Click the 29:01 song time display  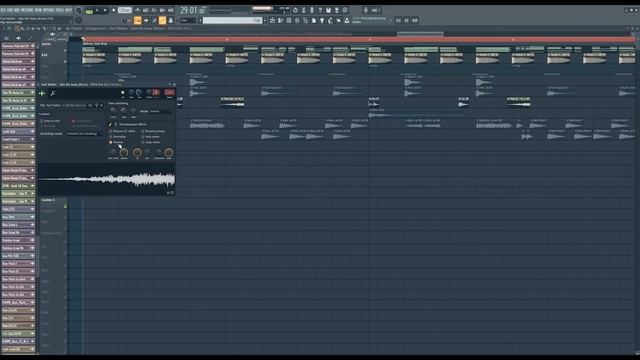(x=193, y=10)
